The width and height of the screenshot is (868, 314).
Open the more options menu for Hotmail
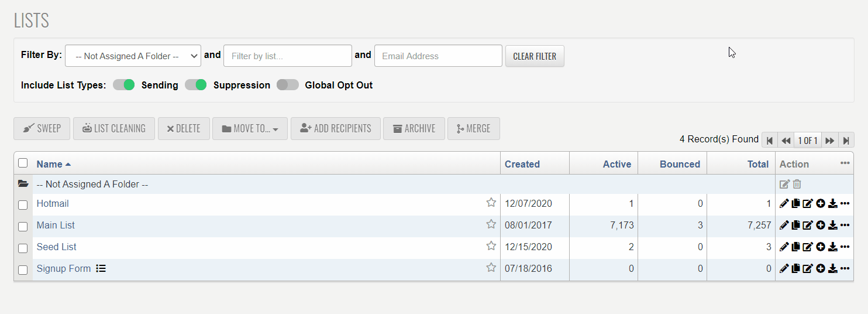pos(845,204)
